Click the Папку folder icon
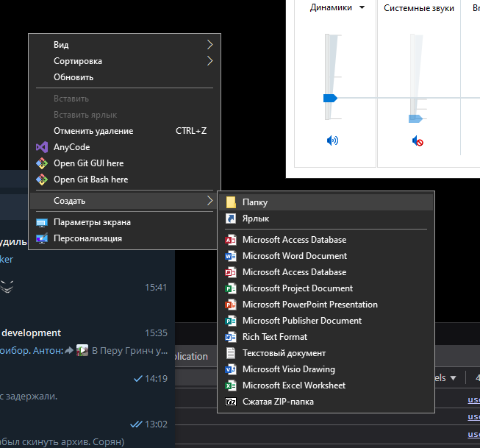This screenshot has width=480, height=448. click(231, 202)
